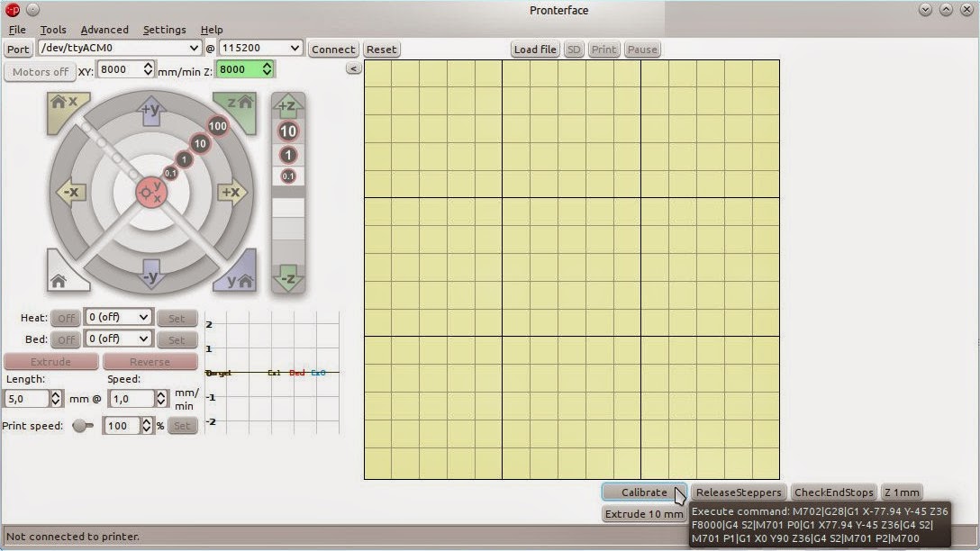Click the ReleaseSteppers button
The image size is (980, 551).
pyautogui.click(x=739, y=492)
